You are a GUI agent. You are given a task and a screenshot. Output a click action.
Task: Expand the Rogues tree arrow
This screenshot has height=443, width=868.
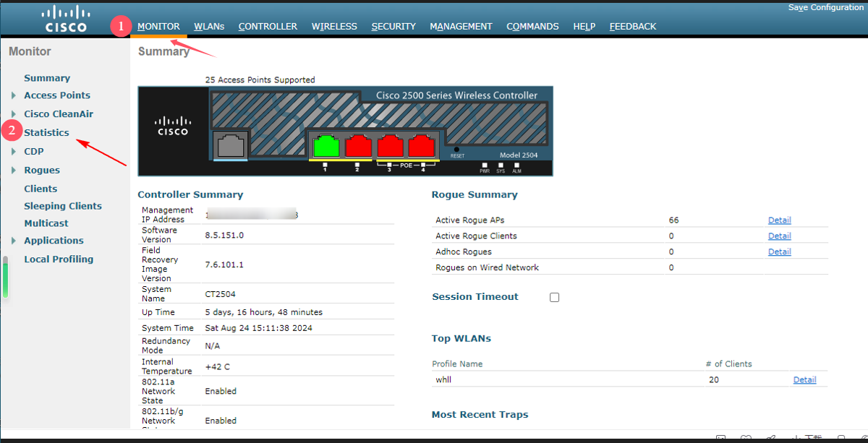tap(14, 171)
